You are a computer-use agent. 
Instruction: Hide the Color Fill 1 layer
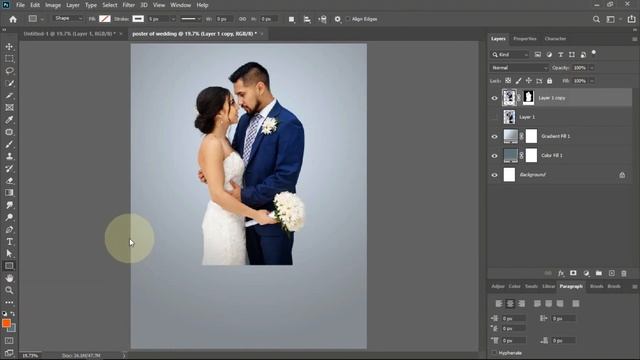click(494, 156)
